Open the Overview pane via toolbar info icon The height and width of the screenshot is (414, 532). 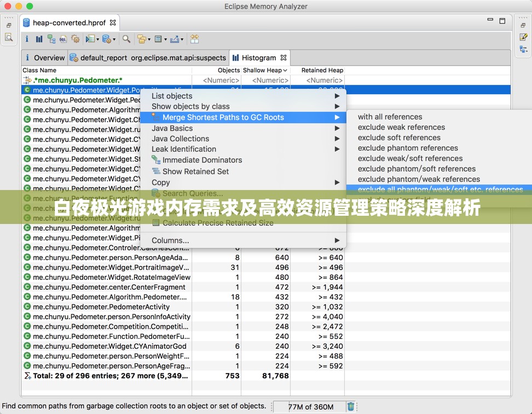point(27,39)
